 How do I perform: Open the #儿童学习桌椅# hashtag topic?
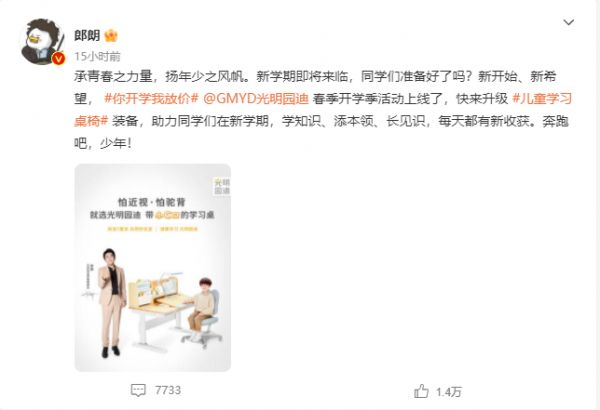(x=323, y=110)
